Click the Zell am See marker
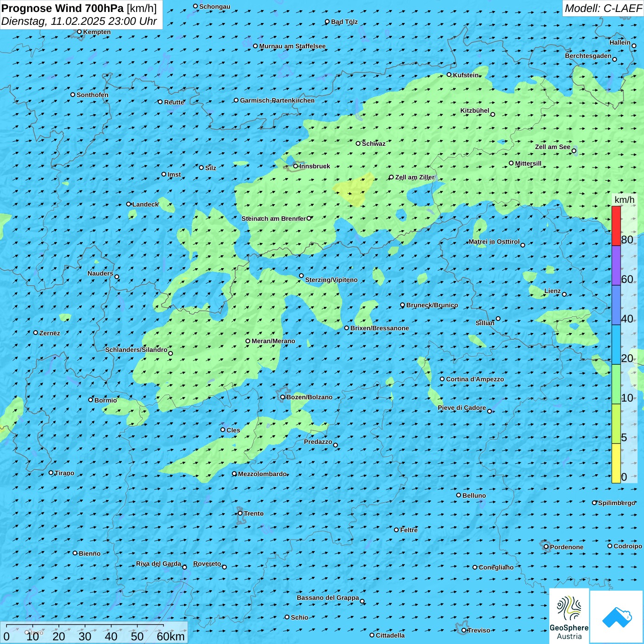The width and height of the screenshot is (644, 644). [x=574, y=150]
